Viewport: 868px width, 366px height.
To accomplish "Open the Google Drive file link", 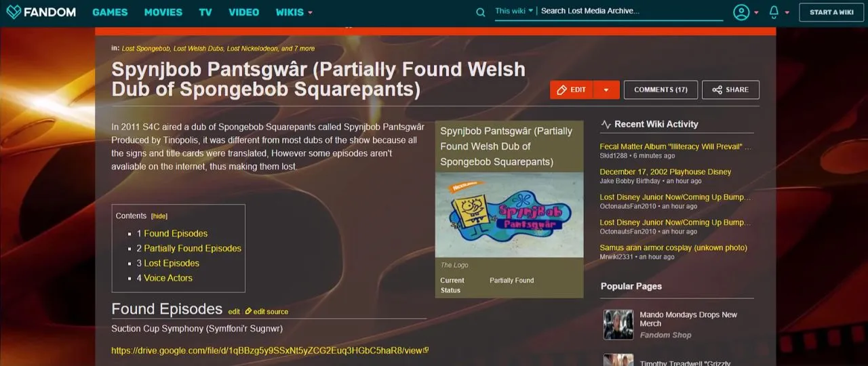I will 267,350.
